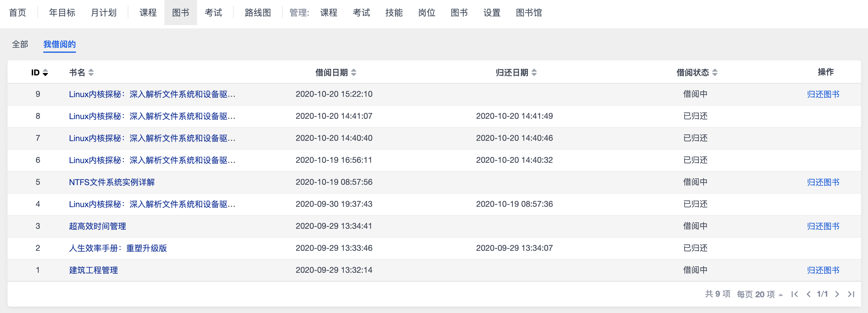The image size is (868, 313).
Task: Click 1/1 page indicator
Action: tap(822, 294)
